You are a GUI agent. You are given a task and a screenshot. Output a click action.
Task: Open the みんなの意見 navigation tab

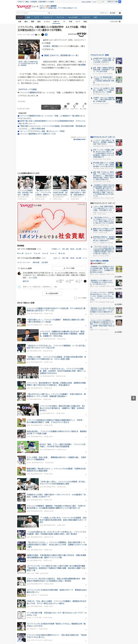tap(73, 17)
